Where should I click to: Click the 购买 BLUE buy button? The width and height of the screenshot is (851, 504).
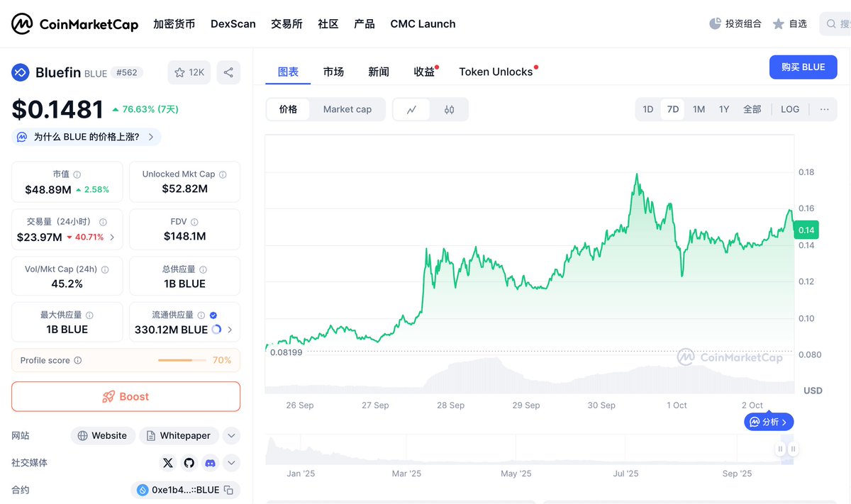[x=803, y=67]
